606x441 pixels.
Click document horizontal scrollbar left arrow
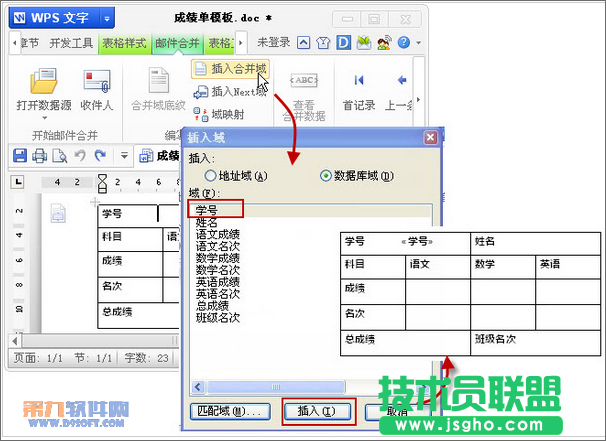pyautogui.click(x=15, y=341)
